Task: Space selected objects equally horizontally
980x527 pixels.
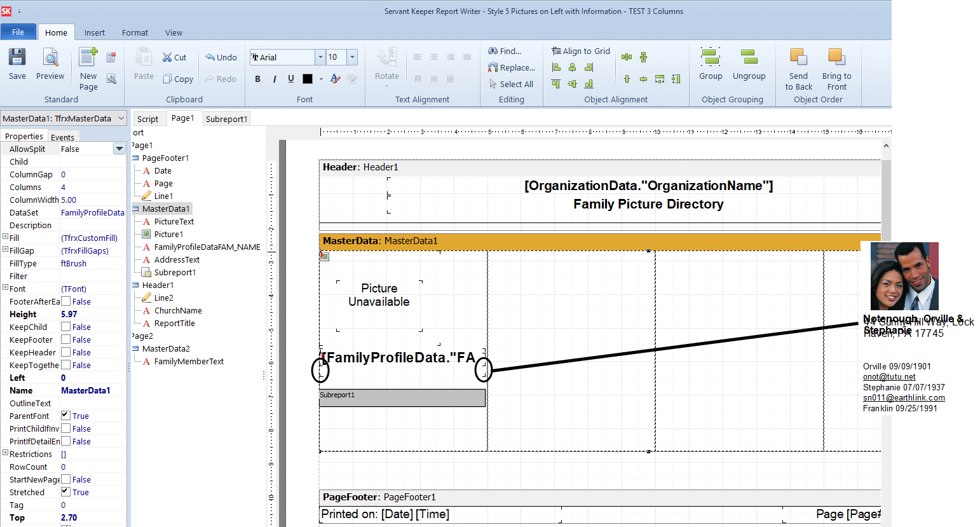Action: (x=627, y=57)
